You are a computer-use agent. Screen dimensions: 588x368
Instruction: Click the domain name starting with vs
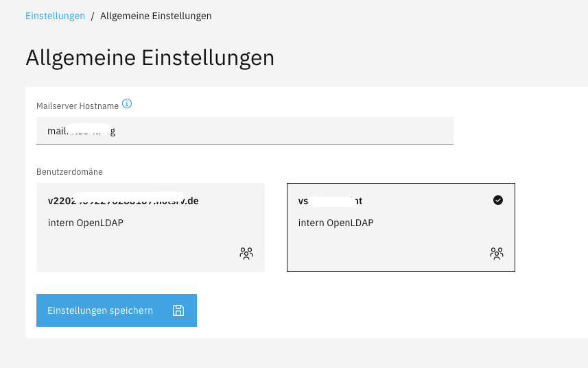[x=330, y=201]
